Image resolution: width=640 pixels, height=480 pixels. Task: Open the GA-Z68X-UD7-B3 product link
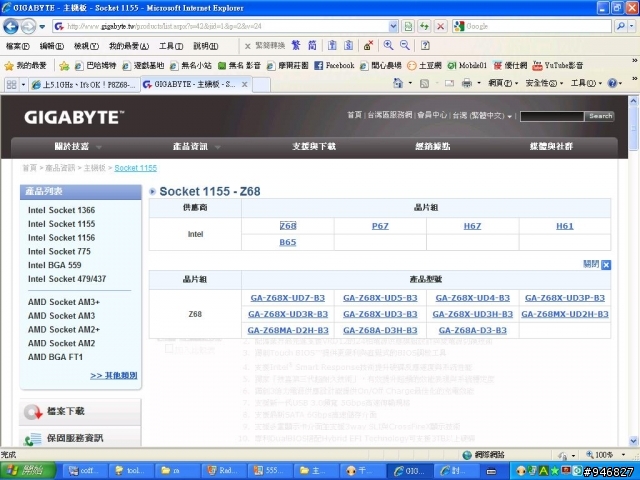pos(287,298)
